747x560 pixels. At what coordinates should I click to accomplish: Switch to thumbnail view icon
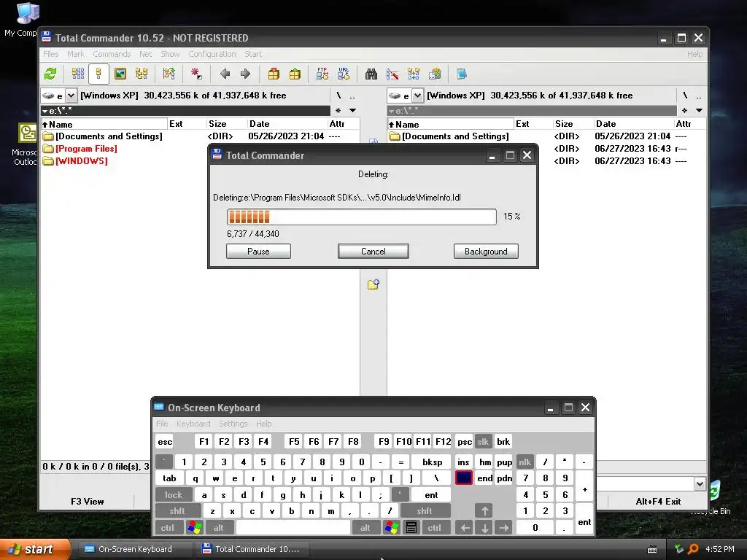click(120, 74)
